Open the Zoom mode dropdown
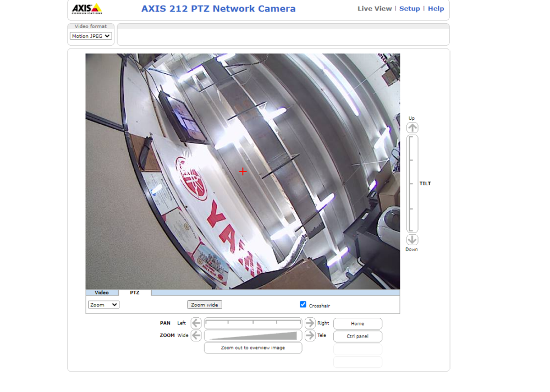 (103, 305)
